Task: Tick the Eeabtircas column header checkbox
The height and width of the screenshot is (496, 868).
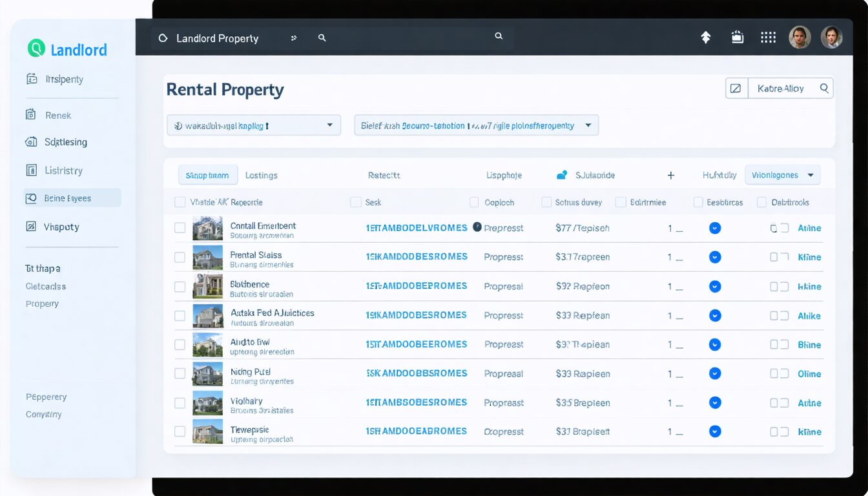Action: pos(698,202)
